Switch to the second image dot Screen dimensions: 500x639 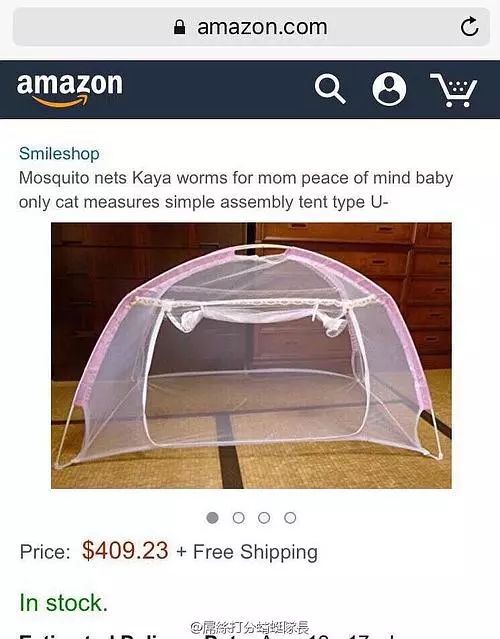pyautogui.click(x=238, y=518)
